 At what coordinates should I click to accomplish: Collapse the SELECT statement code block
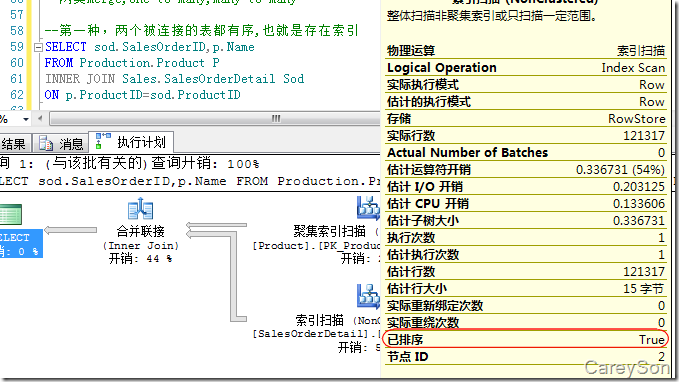tap(38, 47)
